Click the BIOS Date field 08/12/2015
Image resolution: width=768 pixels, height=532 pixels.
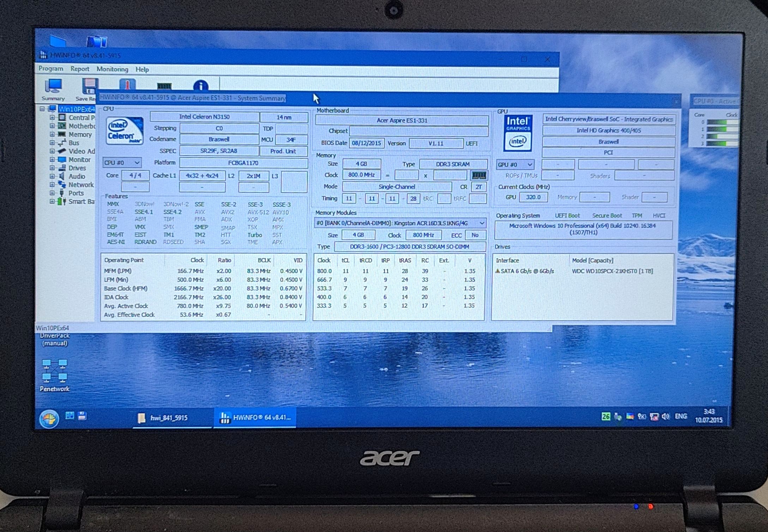(x=367, y=143)
